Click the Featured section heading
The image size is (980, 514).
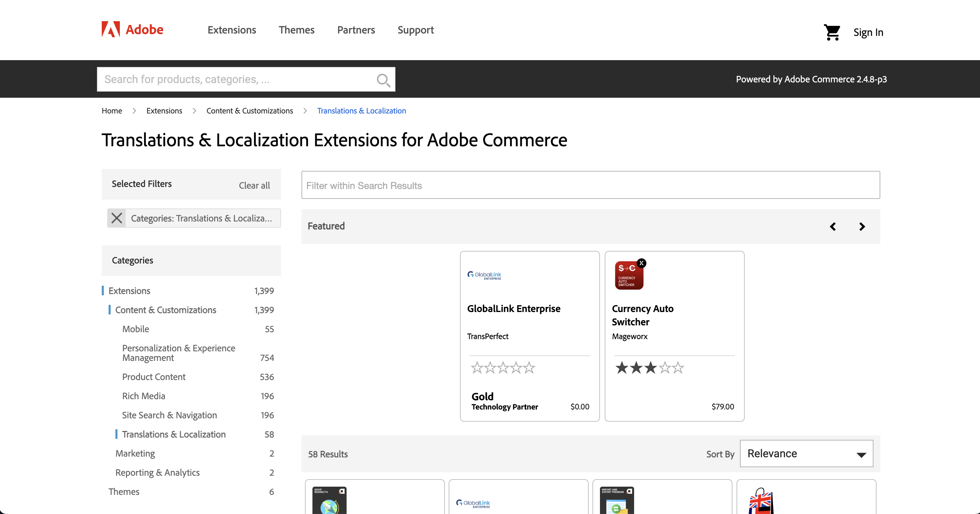[326, 226]
